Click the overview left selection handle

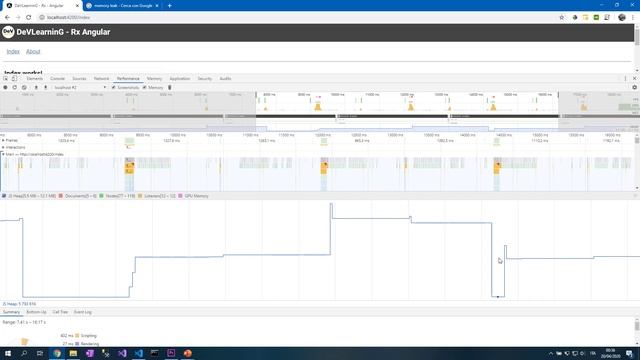click(256, 95)
